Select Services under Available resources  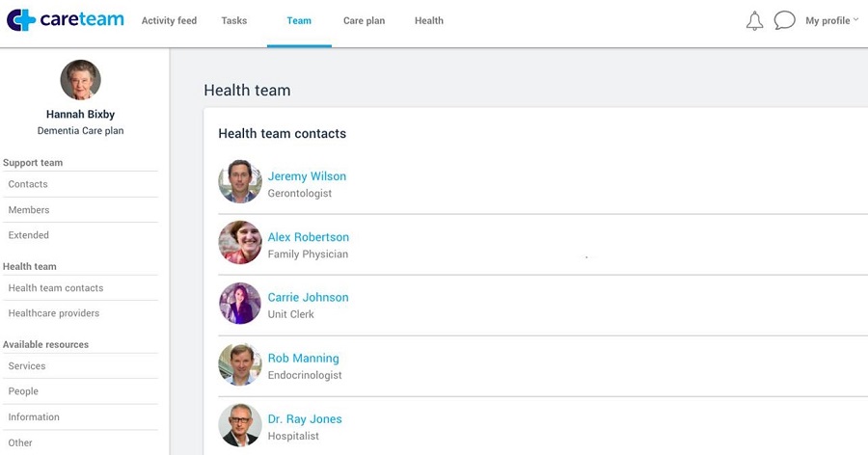point(27,366)
